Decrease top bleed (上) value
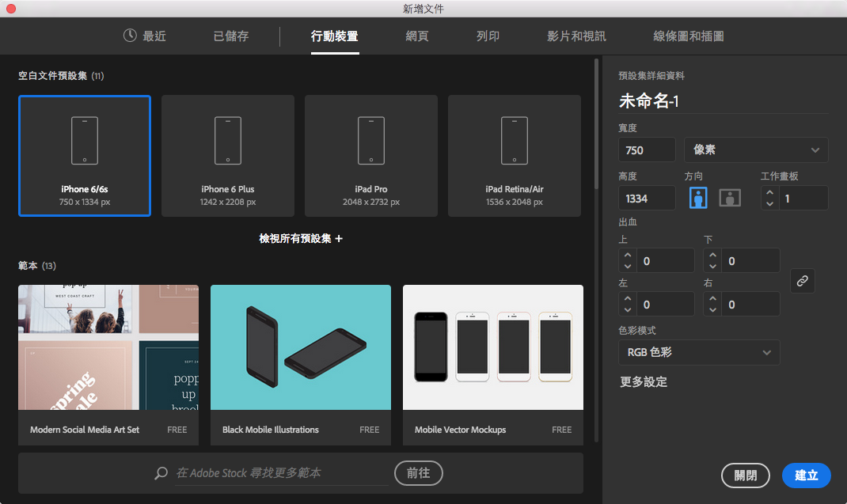The height and width of the screenshot is (504, 847). [627, 267]
